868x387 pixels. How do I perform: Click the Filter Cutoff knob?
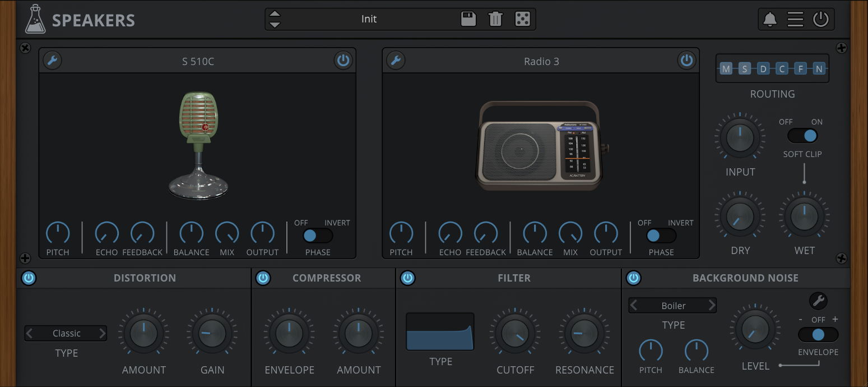(x=516, y=334)
